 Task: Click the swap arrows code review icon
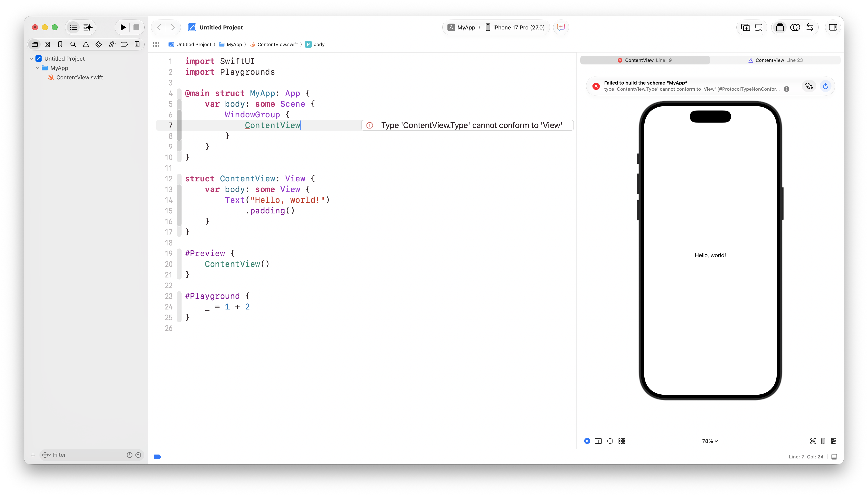tap(810, 27)
